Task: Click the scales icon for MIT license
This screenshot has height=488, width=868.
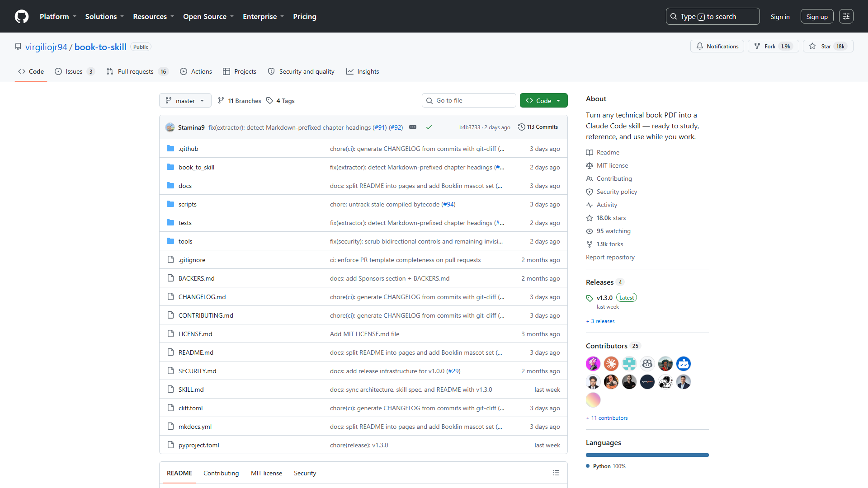Action: (x=590, y=166)
